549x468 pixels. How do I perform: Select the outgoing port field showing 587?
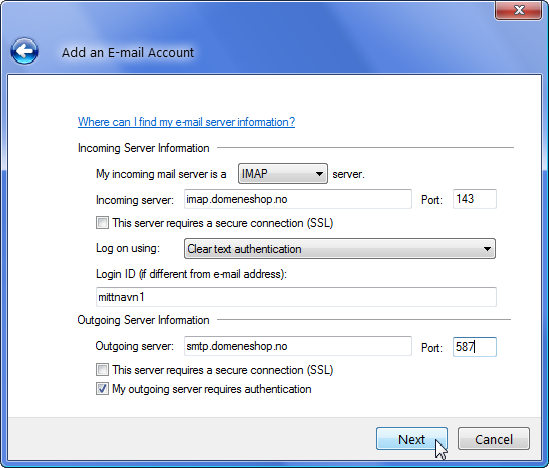pos(475,347)
